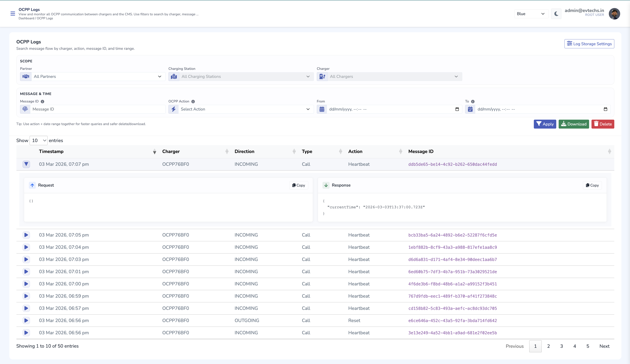The width and height of the screenshot is (630, 364).
Task: Go to page 3 of results
Action: pos(562,346)
